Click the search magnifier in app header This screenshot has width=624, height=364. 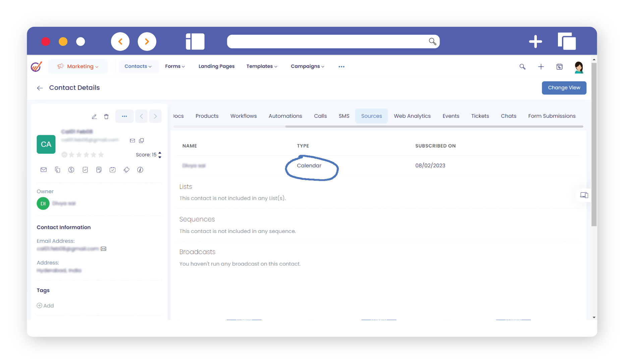(x=522, y=67)
